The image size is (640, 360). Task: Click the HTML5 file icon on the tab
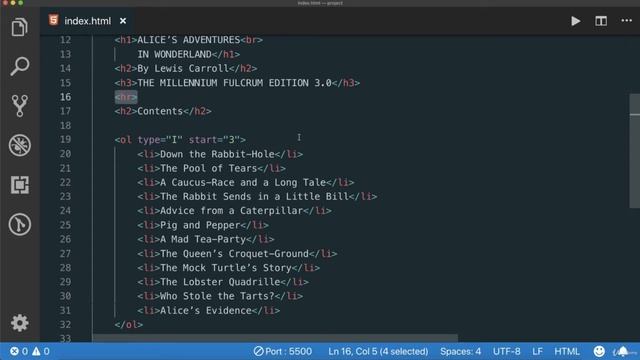[53, 20]
